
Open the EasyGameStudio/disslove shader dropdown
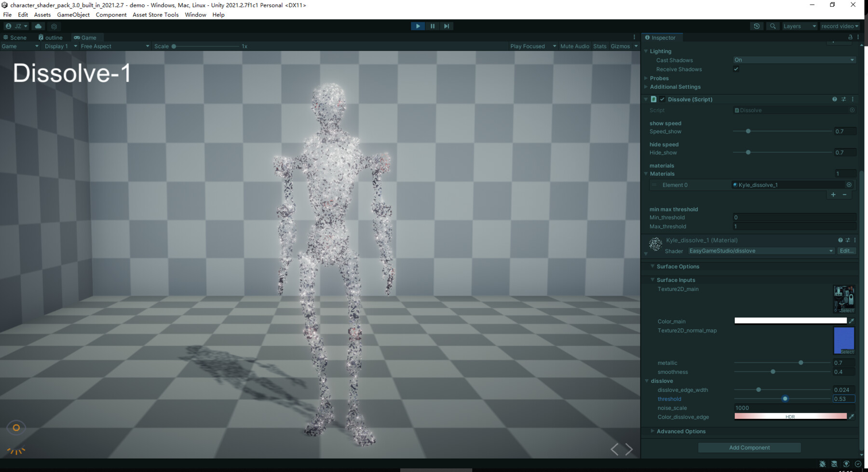pos(760,250)
